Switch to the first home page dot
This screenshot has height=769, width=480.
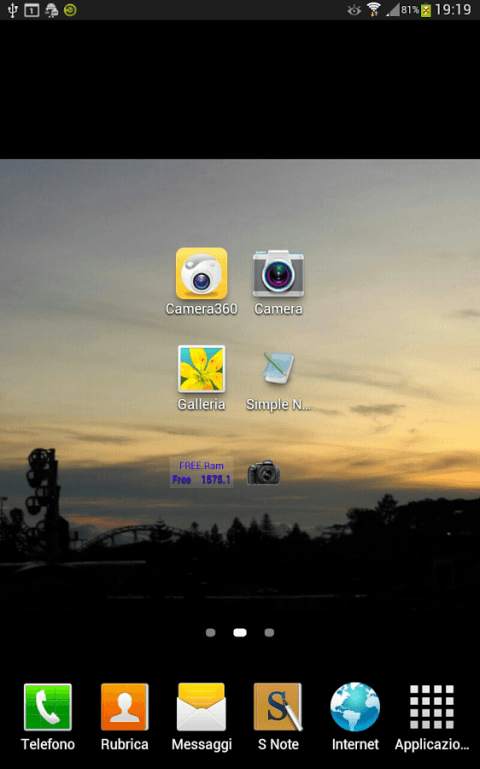[x=210, y=632]
